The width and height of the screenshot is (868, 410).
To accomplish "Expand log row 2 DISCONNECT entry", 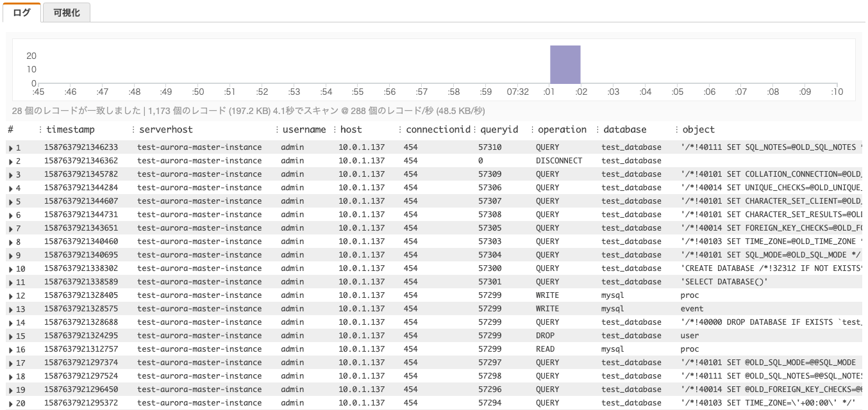I will click(x=11, y=161).
